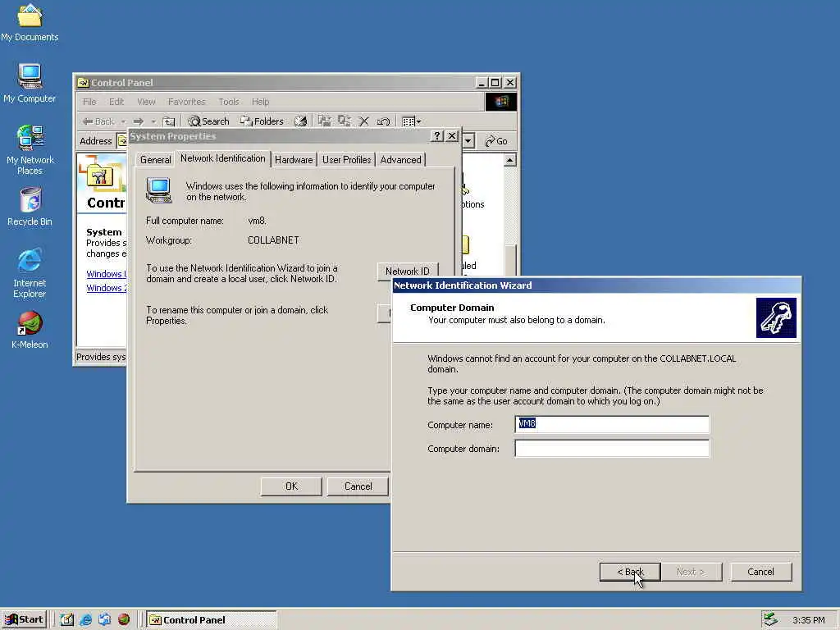Screen dimensions: 840x630
Task: Click the wizard's keys icon
Action: point(776,318)
